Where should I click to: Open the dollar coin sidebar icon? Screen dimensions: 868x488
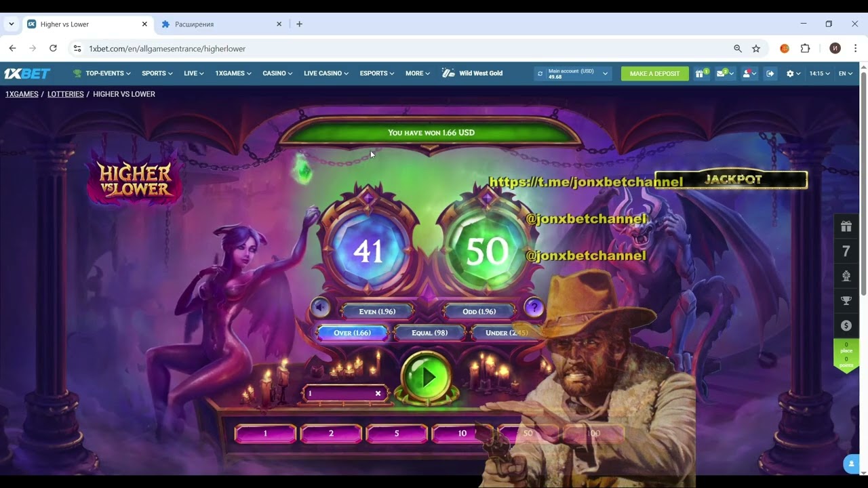click(x=846, y=325)
